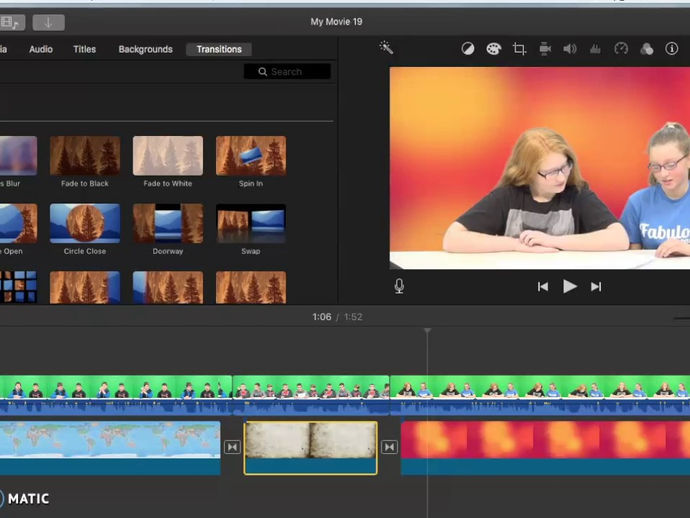Play the movie preview
690x518 pixels.
[570, 287]
